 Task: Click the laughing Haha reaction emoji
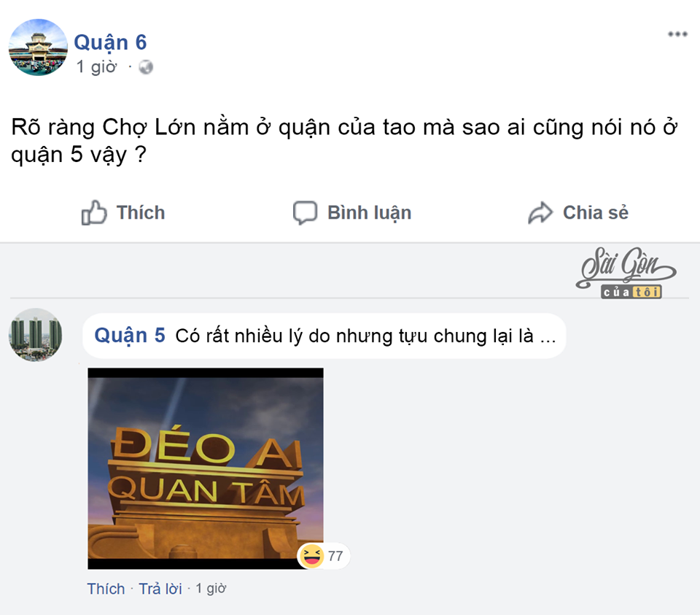(x=311, y=556)
